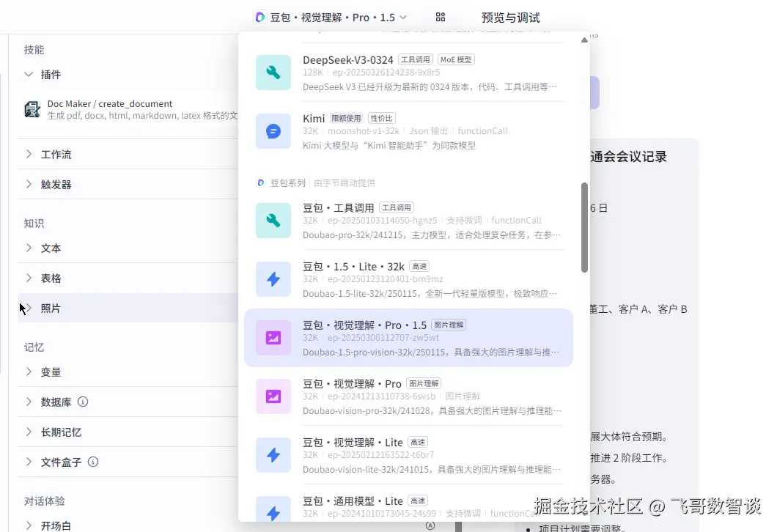The height and width of the screenshot is (532, 777).
Task: Select the 豆包·通用模型·Lite model
Action: [x=409, y=505]
